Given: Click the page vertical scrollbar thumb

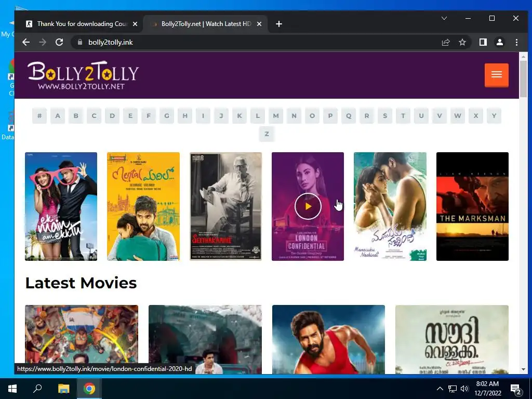Looking at the screenshot, I should [x=523, y=79].
